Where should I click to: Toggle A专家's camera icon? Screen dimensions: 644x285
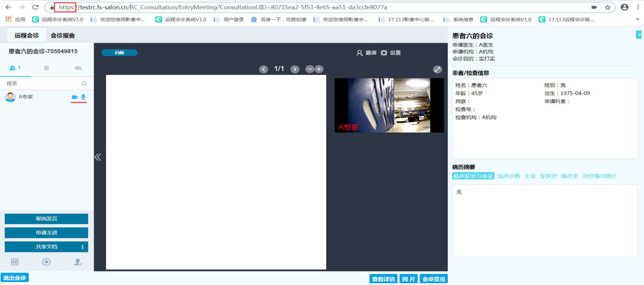tap(75, 97)
